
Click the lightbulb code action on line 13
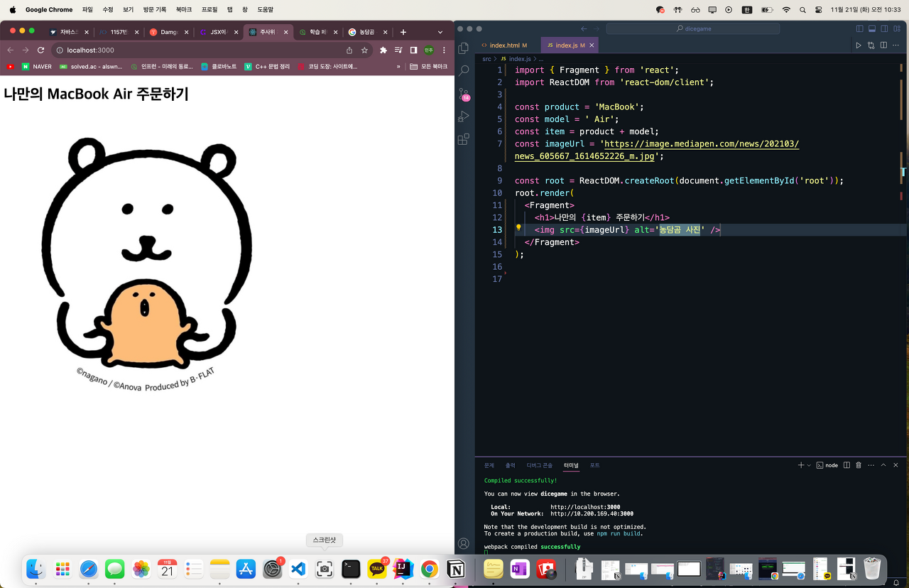518,229
